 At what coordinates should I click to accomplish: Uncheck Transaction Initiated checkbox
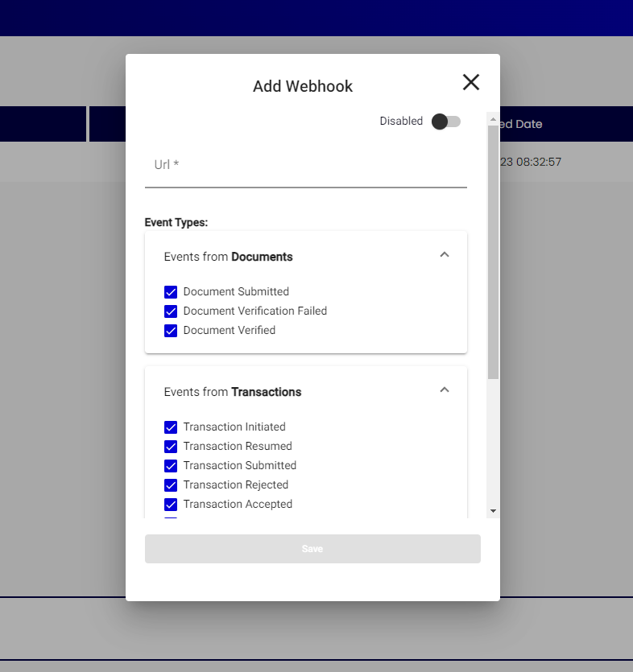[x=171, y=427]
